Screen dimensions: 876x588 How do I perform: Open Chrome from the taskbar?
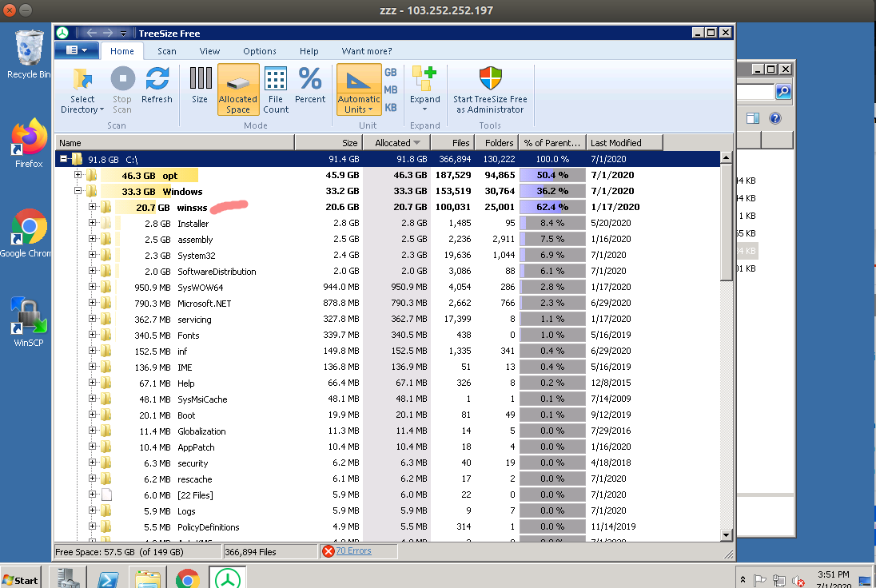(187, 578)
